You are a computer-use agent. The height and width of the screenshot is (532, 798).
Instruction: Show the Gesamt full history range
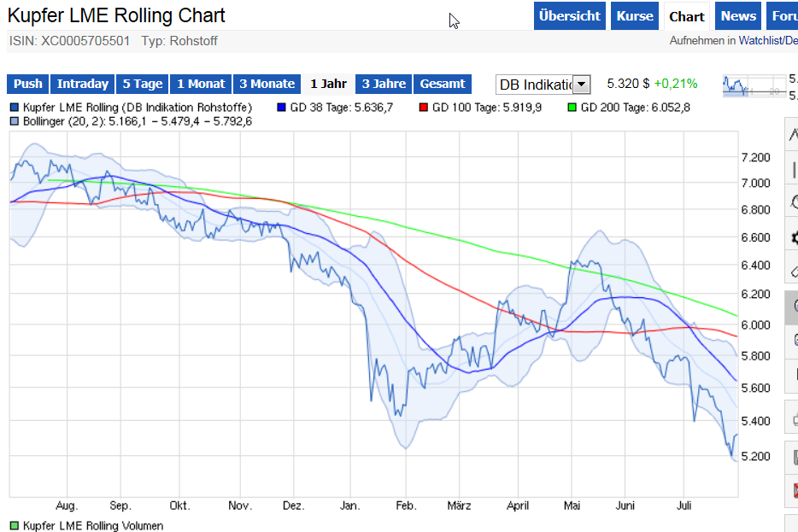coord(443,84)
